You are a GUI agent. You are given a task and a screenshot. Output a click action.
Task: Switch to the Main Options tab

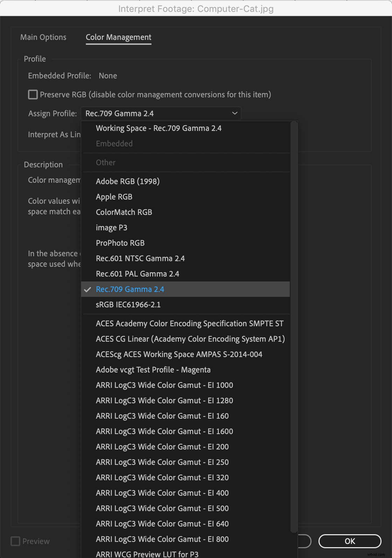click(43, 37)
